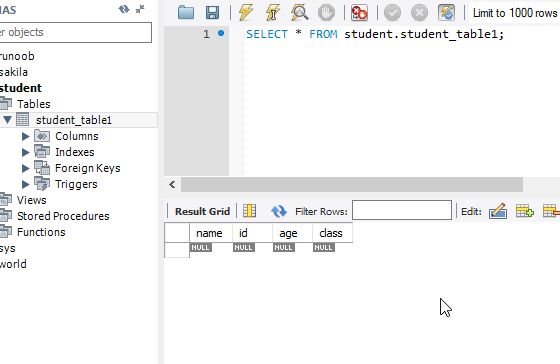Refresh the result set icon

(x=279, y=211)
